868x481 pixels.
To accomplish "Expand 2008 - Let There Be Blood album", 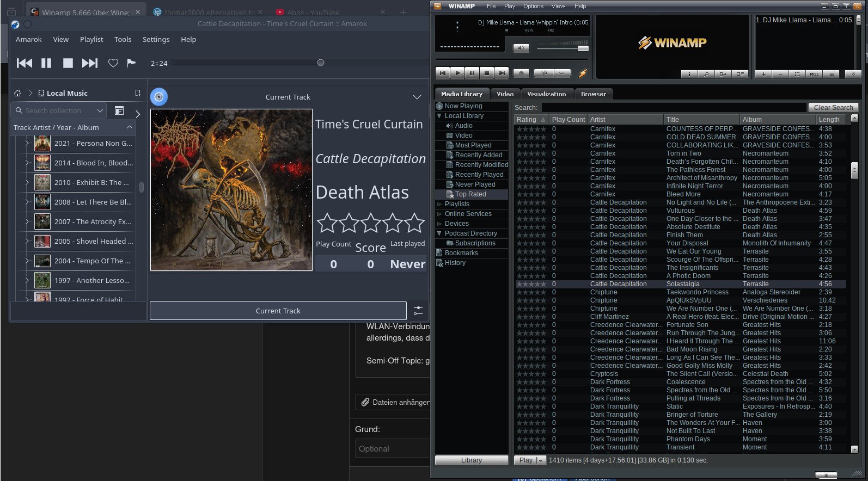I will click(27, 202).
